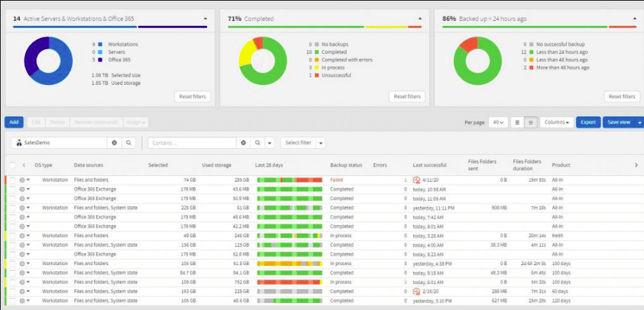644x310 pixels.
Task: Click the SalesDemo customer person icon
Action: tap(19, 143)
